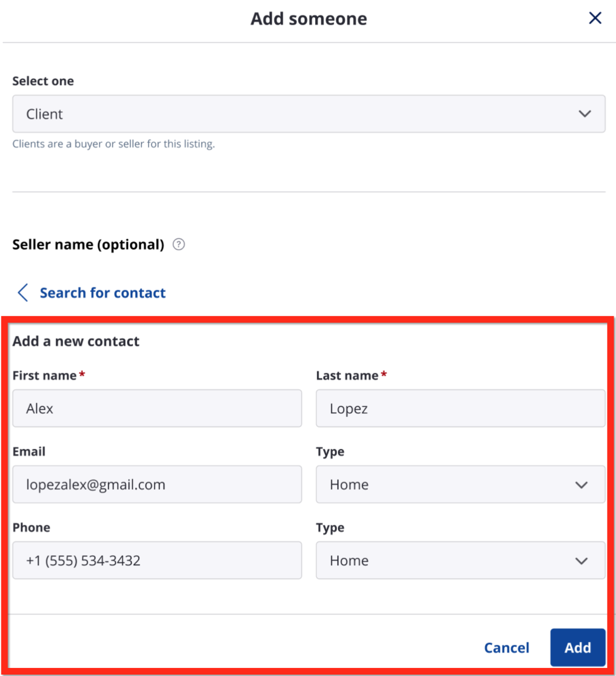
Task: Cancel adding the new contact
Action: point(506,647)
